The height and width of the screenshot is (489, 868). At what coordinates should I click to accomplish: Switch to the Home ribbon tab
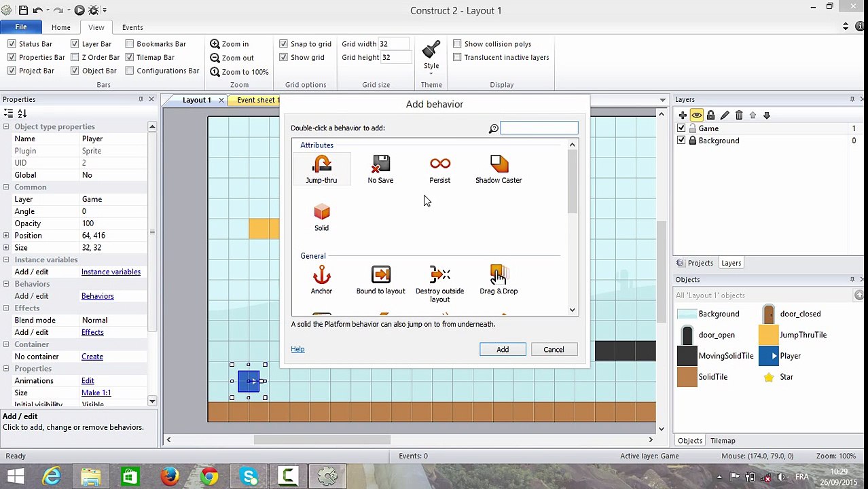point(60,27)
